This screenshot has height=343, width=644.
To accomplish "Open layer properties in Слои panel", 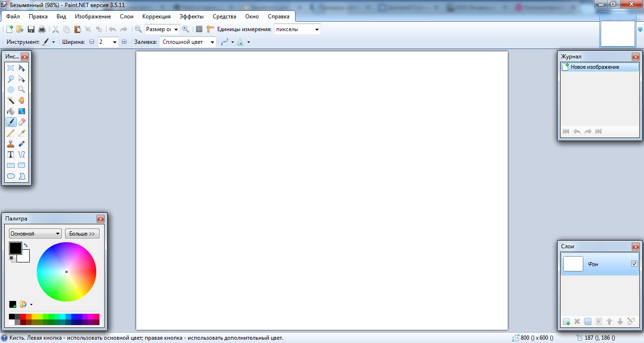I will (631, 321).
